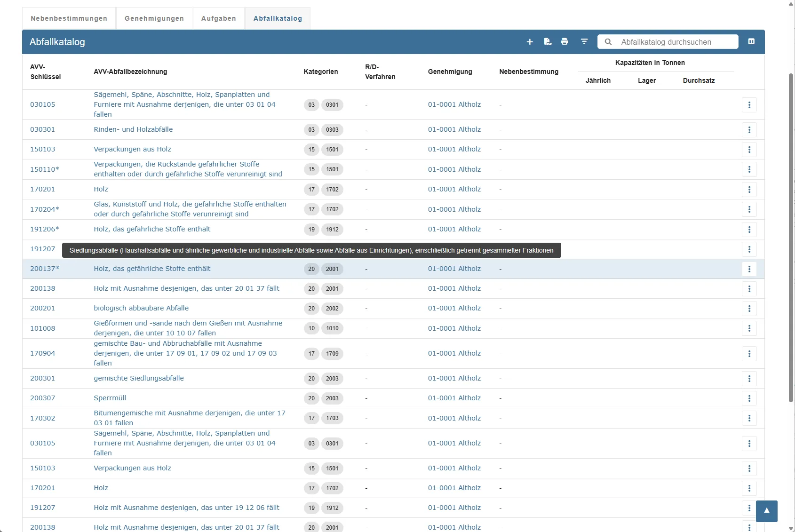Screen dimensions: 795x532
Task: Click the 2002 category chip
Action: pyautogui.click(x=332, y=309)
